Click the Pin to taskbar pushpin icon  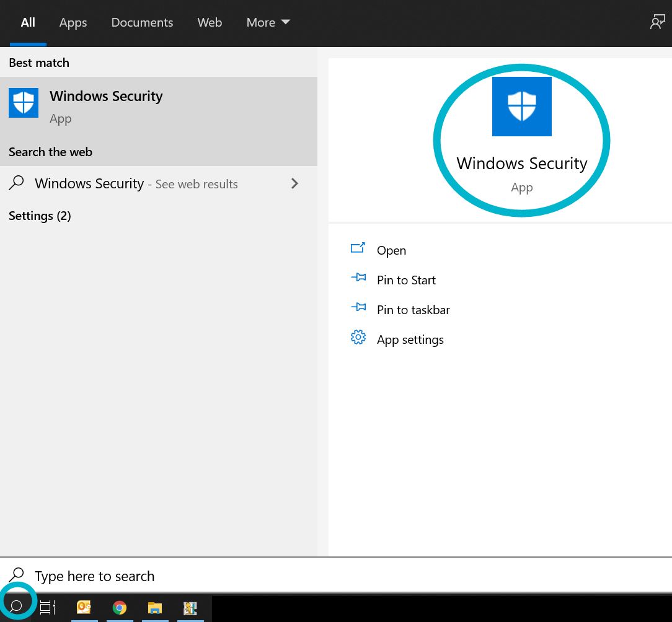[x=358, y=307]
